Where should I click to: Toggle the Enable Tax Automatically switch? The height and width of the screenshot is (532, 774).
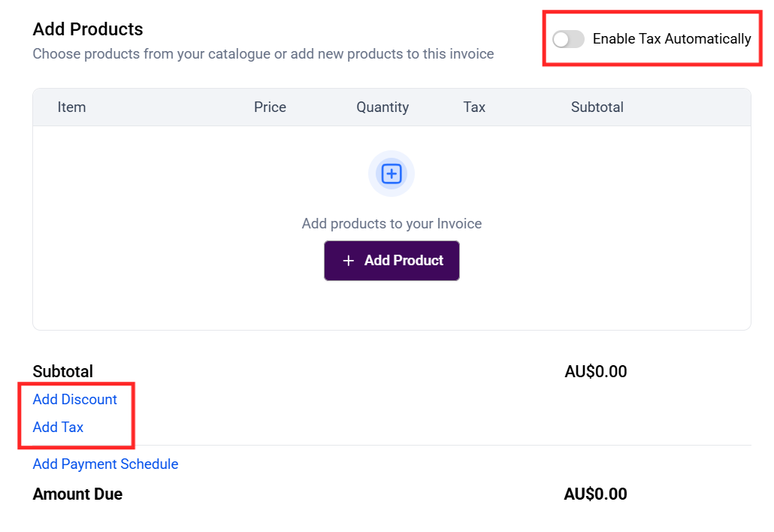[568, 39]
